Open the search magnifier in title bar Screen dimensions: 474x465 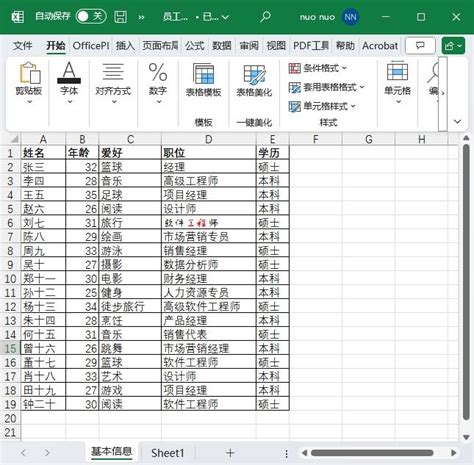[265, 17]
